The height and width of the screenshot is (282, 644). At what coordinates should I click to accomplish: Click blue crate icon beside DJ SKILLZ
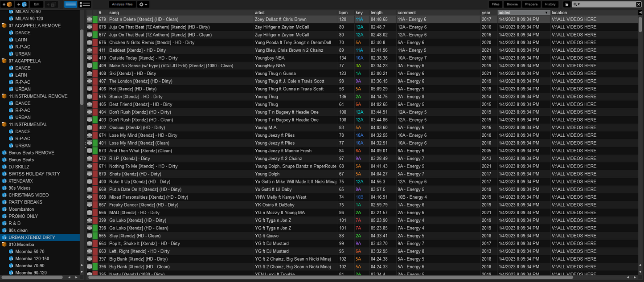pos(4,167)
